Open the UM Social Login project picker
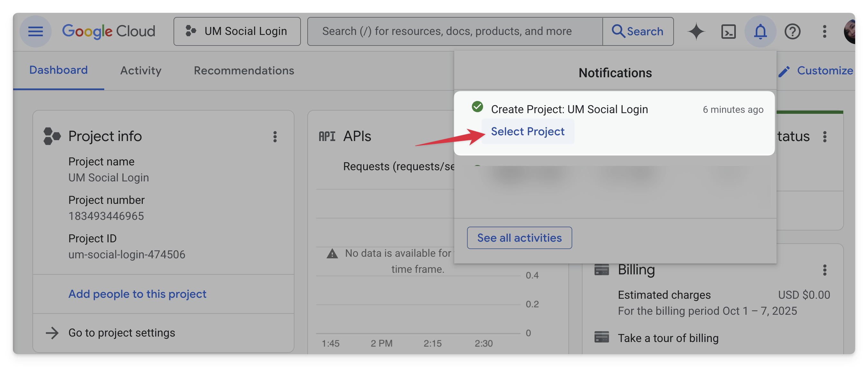The width and height of the screenshot is (868, 367). pos(237,31)
